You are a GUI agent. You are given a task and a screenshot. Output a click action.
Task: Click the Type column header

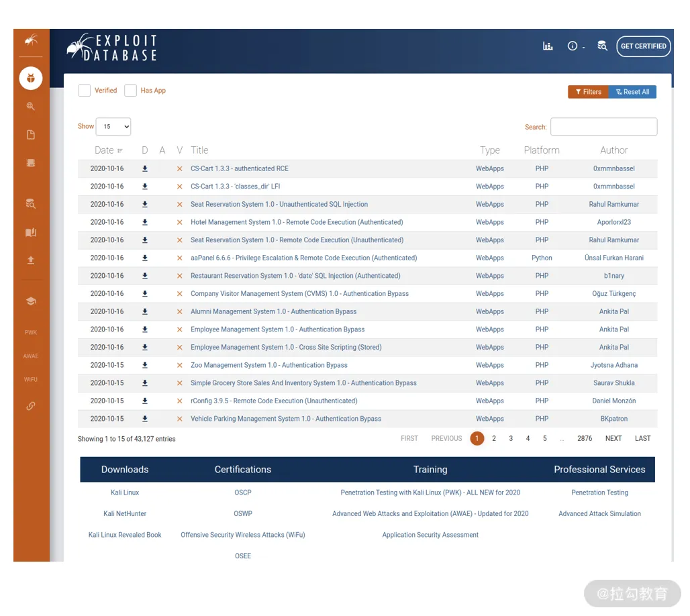(490, 150)
